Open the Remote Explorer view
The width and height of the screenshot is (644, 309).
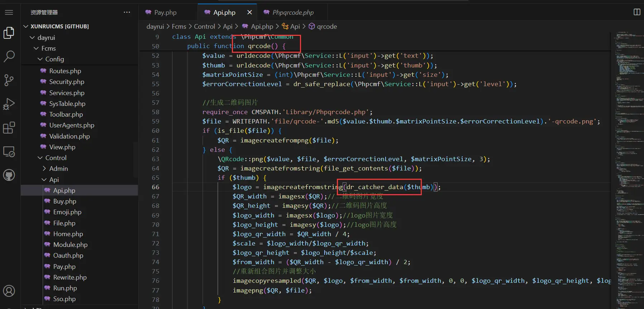pyautogui.click(x=9, y=151)
